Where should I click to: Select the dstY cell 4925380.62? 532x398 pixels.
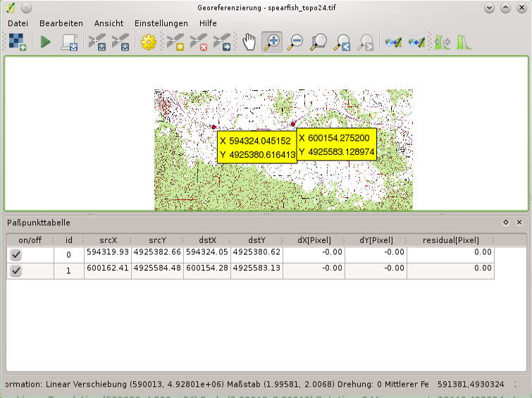pos(256,255)
